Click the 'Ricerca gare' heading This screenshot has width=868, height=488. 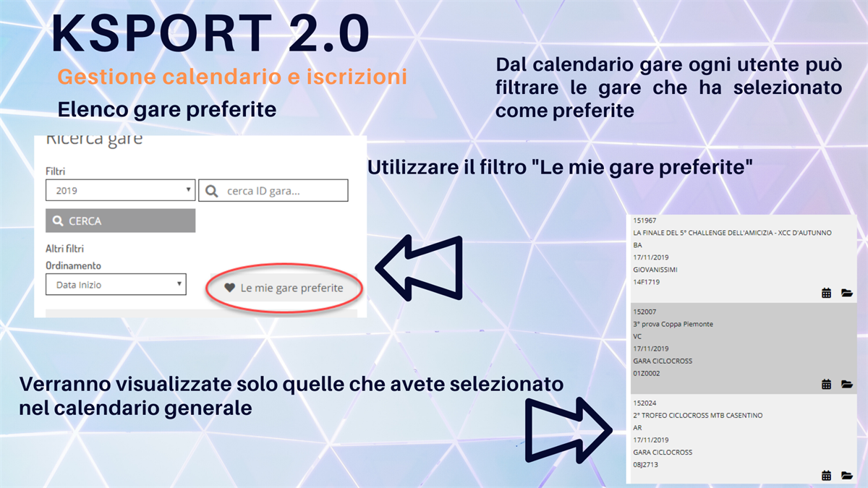point(94,140)
